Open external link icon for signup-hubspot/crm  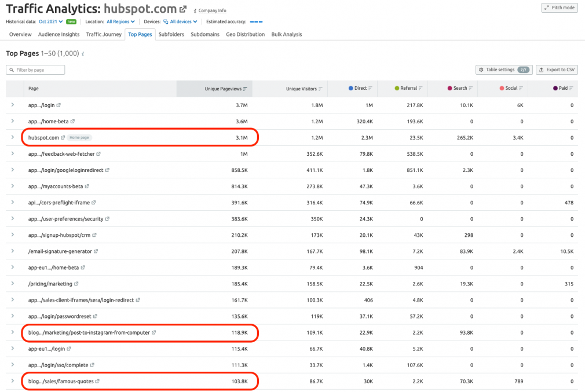tap(94, 235)
